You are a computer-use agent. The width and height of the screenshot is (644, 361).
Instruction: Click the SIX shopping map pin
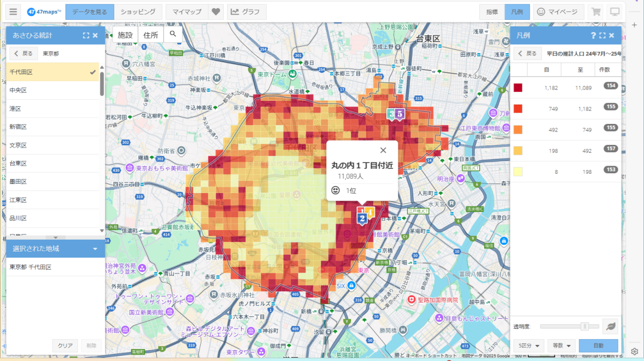pyautogui.click(x=351, y=286)
